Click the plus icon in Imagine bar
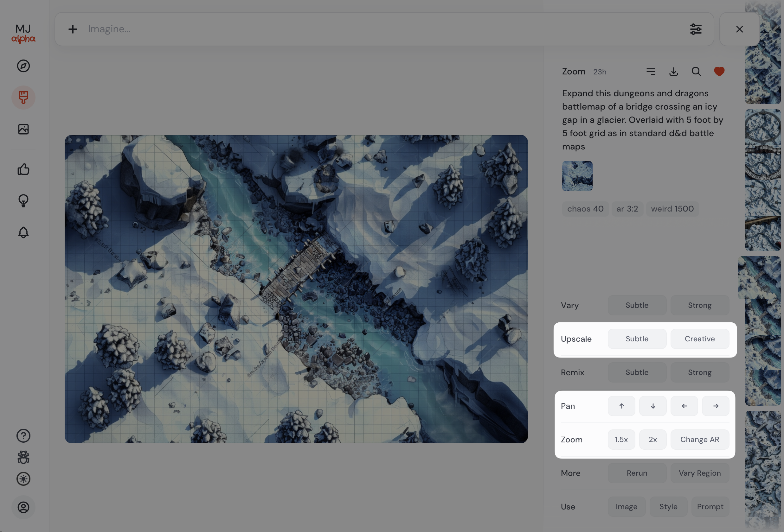784x532 pixels. [x=73, y=29]
